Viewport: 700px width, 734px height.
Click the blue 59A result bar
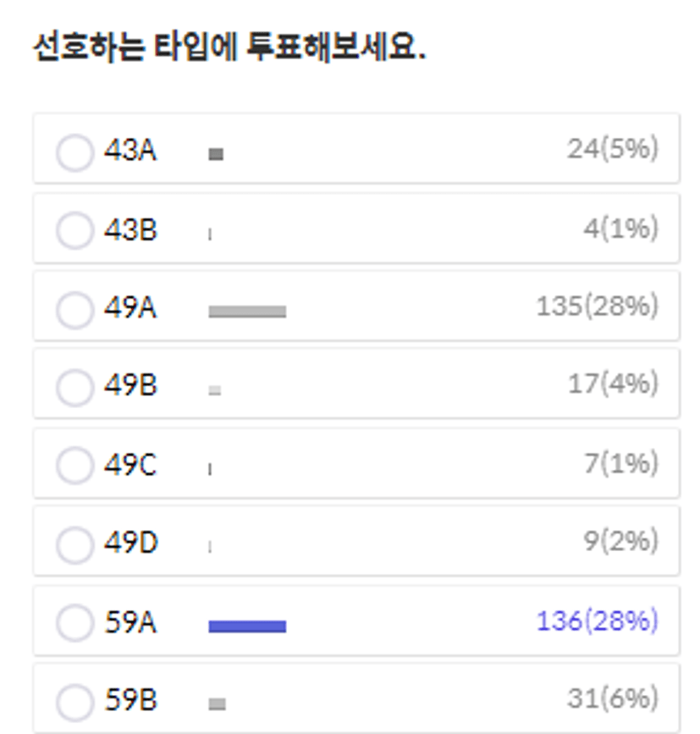pos(247,626)
